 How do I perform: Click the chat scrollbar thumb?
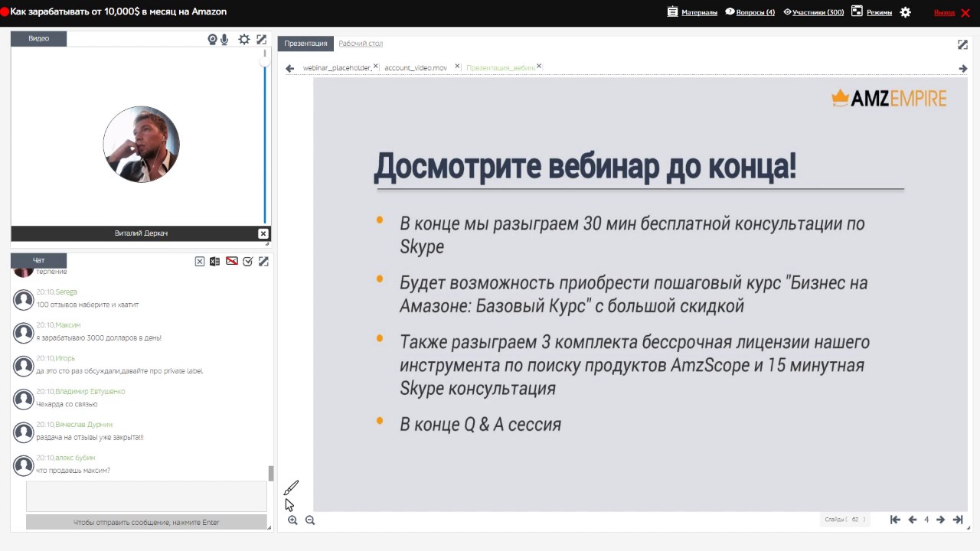(x=270, y=473)
